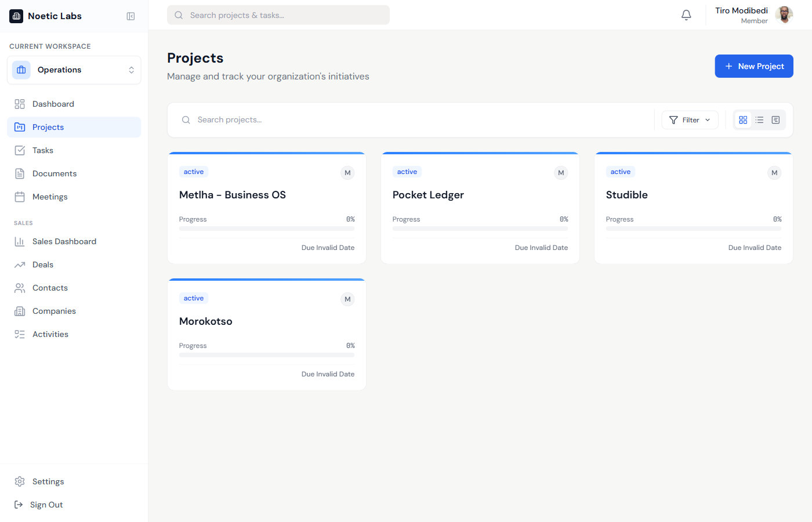812x522 pixels.
Task: Open the Contacts people icon
Action: tap(19, 287)
